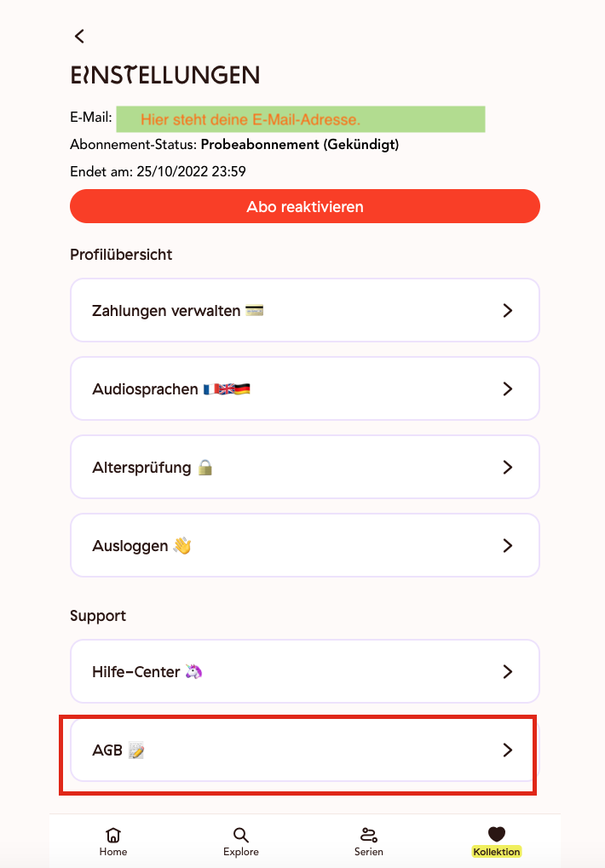Go back using the top arrow icon

(x=80, y=37)
